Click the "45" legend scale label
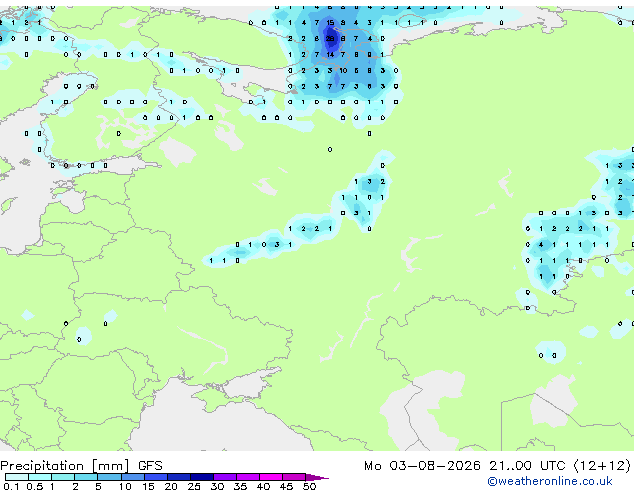 pyautogui.click(x=286, y=486)
